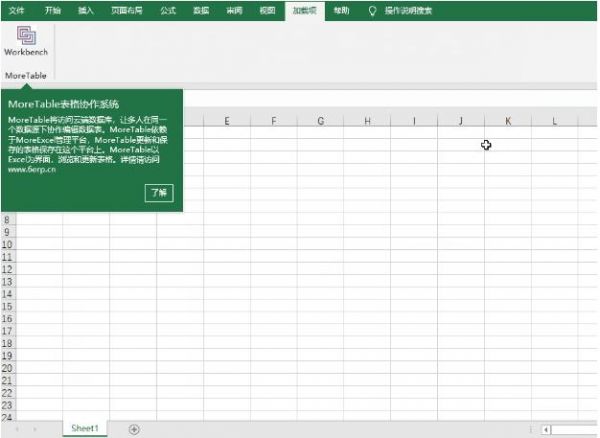Click the 了解 button in tooltip
This screenshot has height=438, width=600.
point(159,193)
